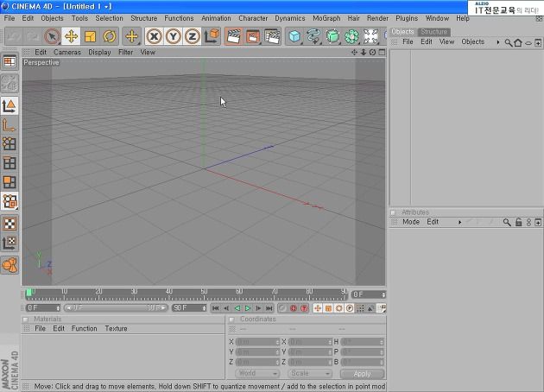Click the redo arrow icon
This screenshot has width=544, height=392.
pyautogui.click(x=33, y=36)
